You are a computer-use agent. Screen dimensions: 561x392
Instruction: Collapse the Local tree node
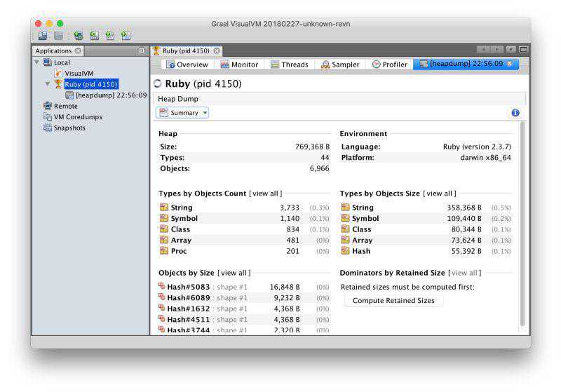click(36, 62)
